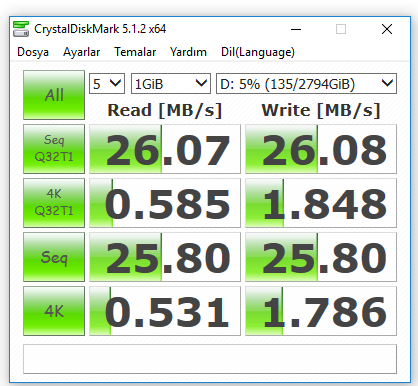Minimize the CrystalDiskMark window

296,29
